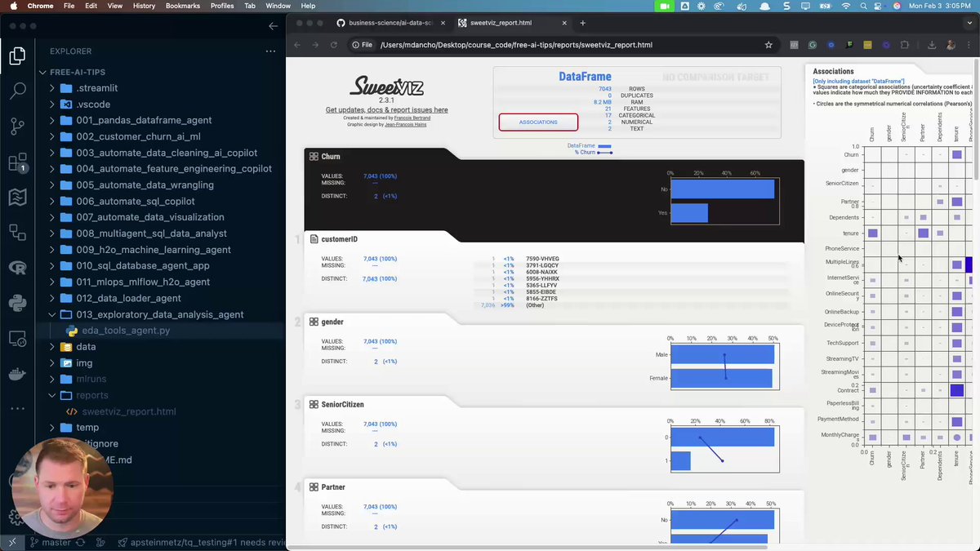Open 'Get updates, docs & report issues here' link
The height and width of the screenshot is (551, 980).
tap(386, 109)
